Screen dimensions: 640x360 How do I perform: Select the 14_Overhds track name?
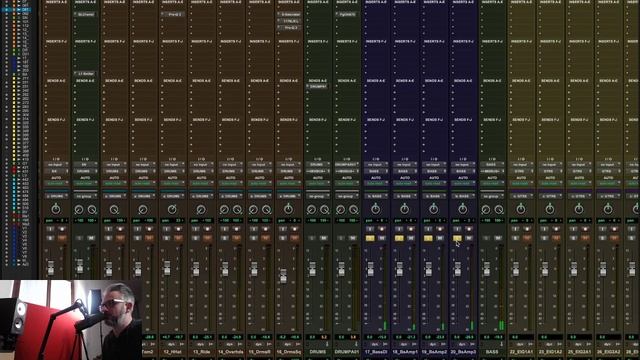(231, 352)
